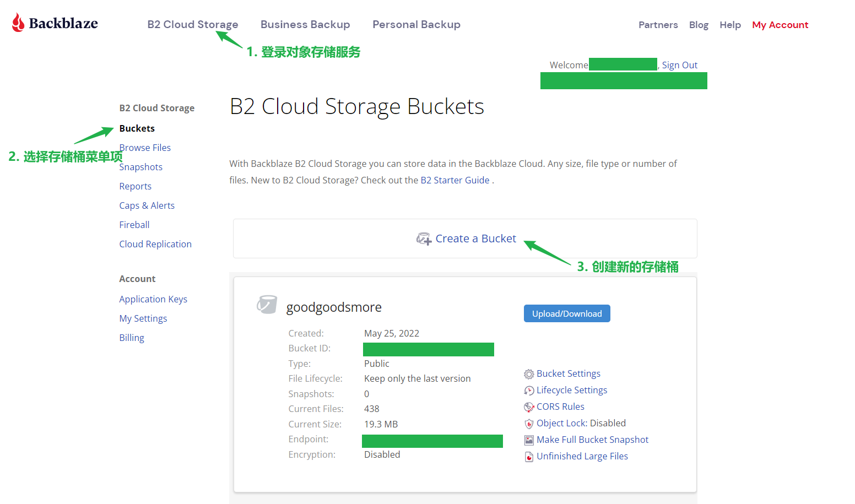Click the Create a Bucket link
Image resolution: width=855 pixels, height=504 pixels.
[476, 239]
